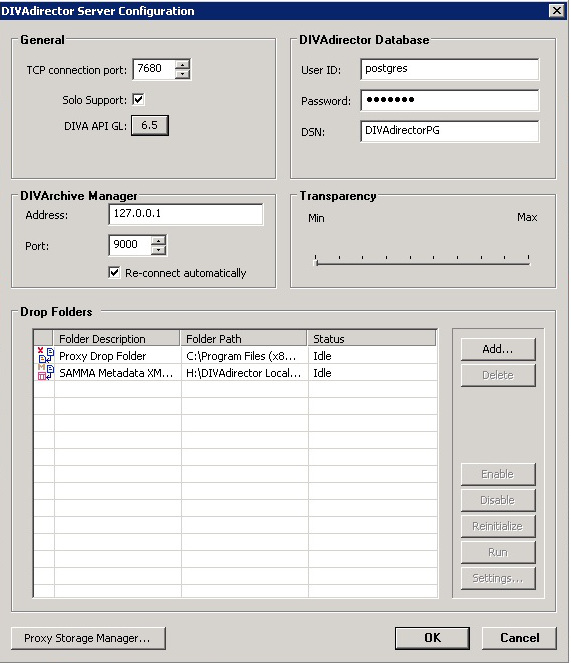Click in the TCP connection port field
The height and width of the screenshot is (664, 571).
[155, 69]
